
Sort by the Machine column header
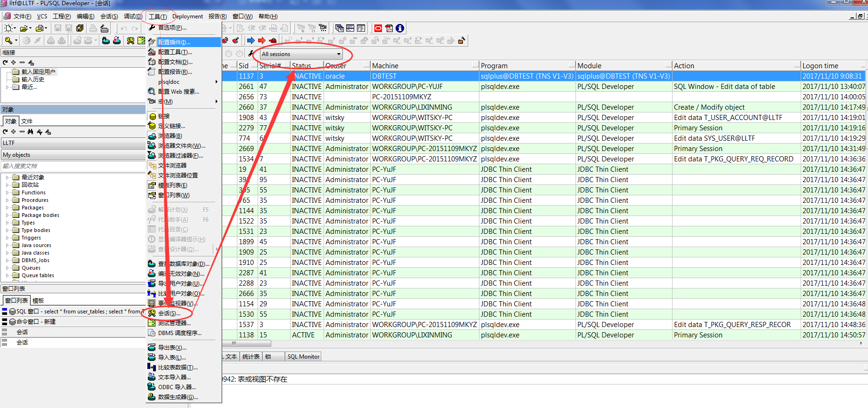tap(424, 66)
